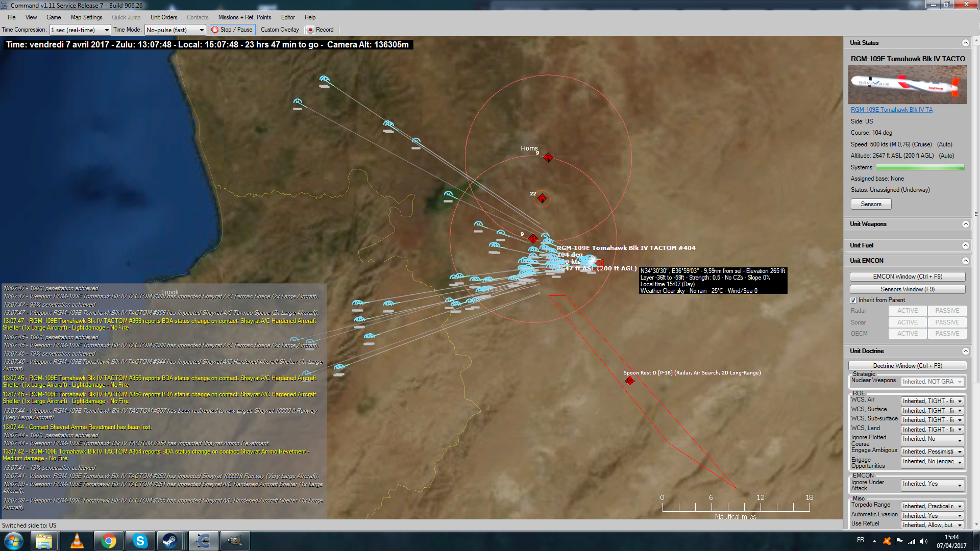The height and width of the screenshot is (551, 980).
Task: Open Skype from the taskbar
Action: tap(140, 541)
